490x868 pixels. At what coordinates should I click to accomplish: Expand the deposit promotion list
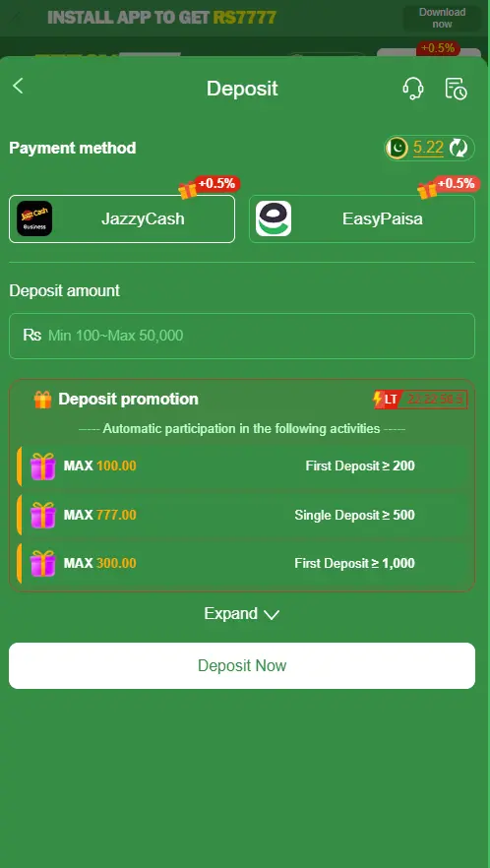pos(241,614)
